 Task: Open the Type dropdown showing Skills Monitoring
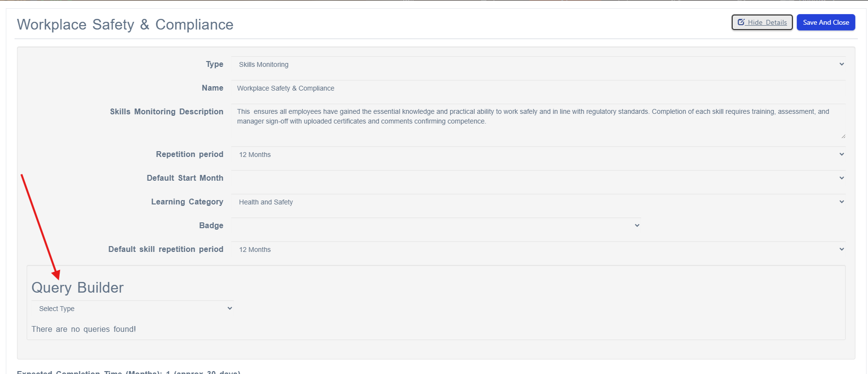click(538, 64)
